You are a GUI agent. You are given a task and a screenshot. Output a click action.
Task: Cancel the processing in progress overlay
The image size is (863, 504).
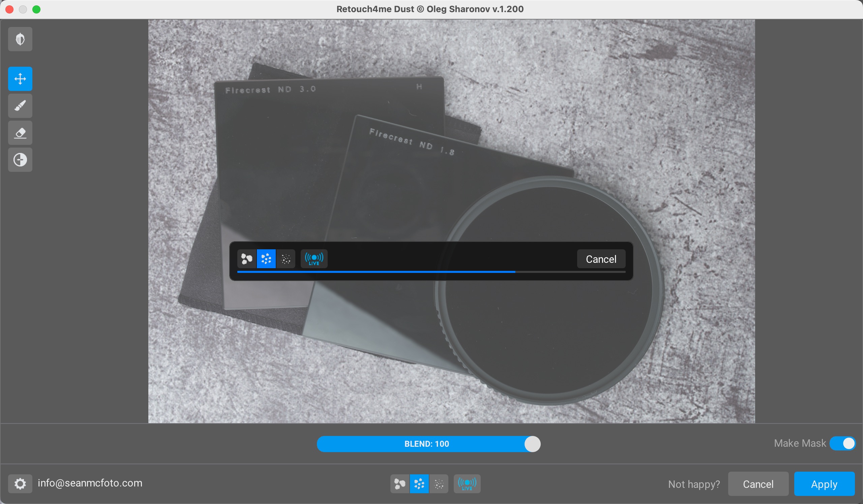[x=601, y=259]
